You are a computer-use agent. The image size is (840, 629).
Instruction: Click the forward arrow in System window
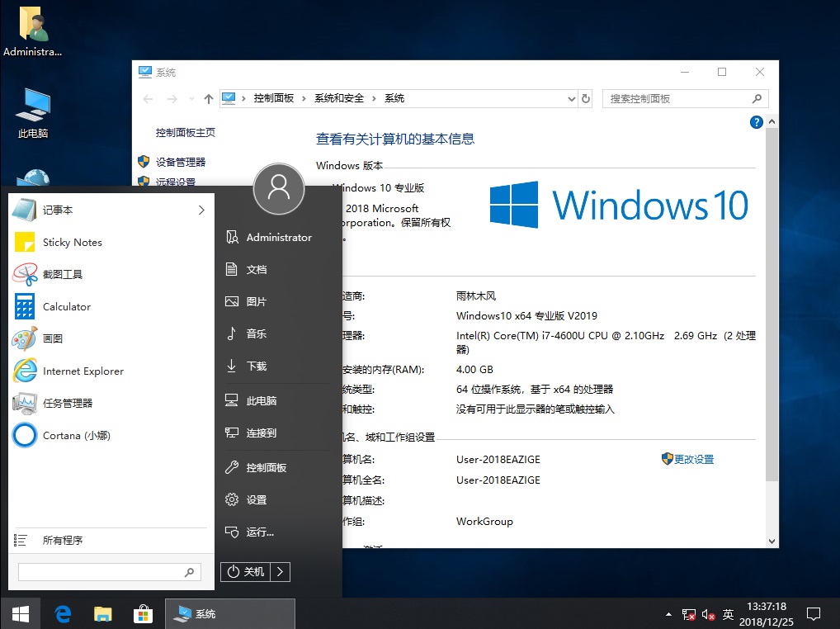(172, 98)
